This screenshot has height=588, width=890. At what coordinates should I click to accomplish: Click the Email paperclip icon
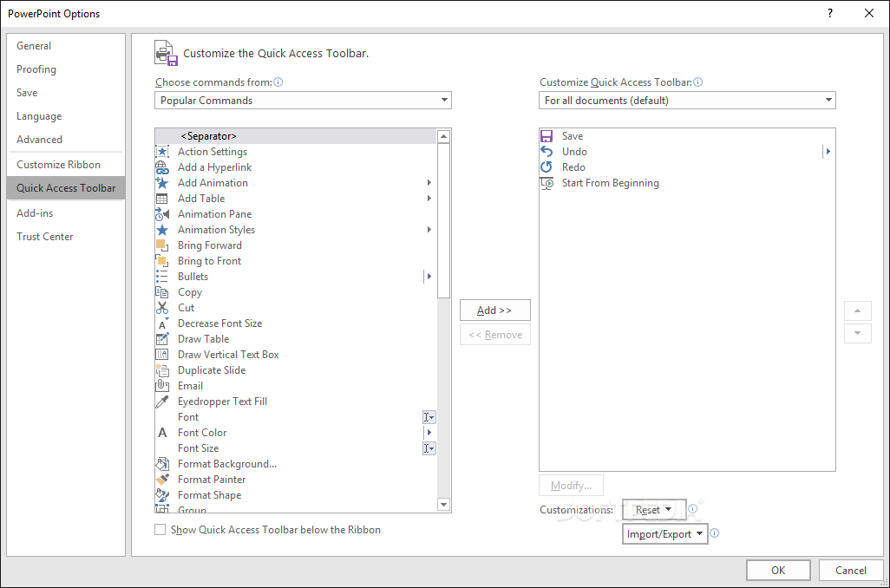click(x=162, y=386)
